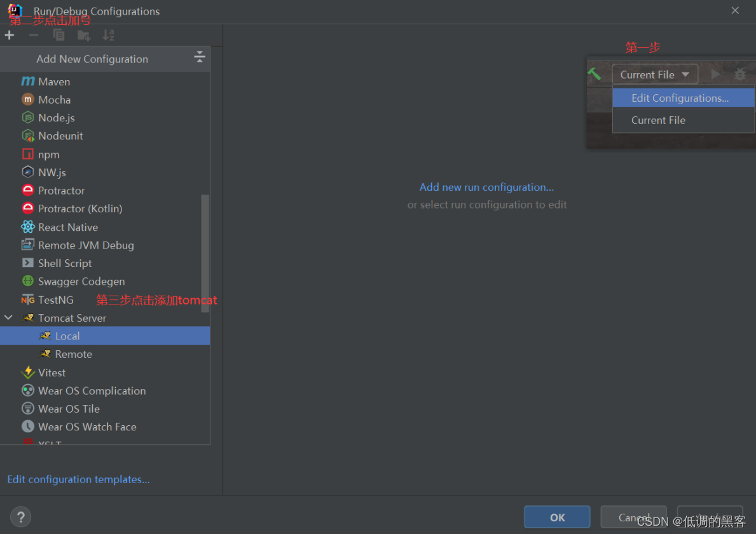Click the React Native atom icon

pyautogui.click(x=28, y=226)
